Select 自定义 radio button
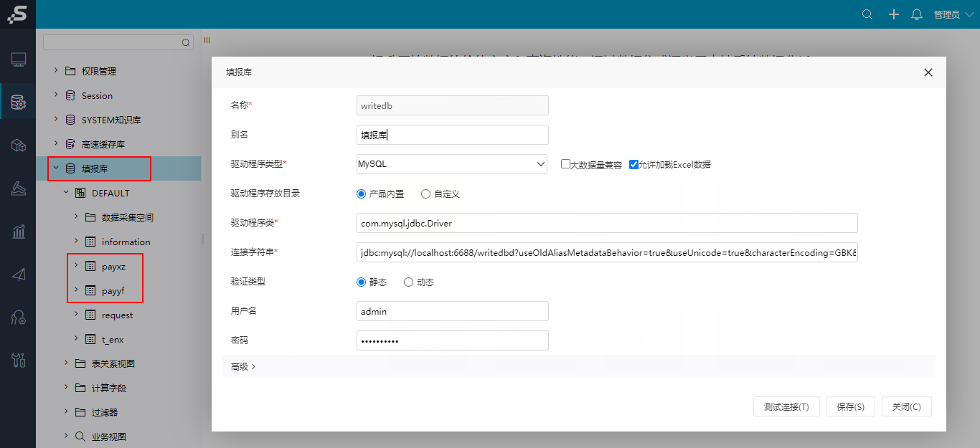Viewport: 980px width, 448px height. point(426,194)
